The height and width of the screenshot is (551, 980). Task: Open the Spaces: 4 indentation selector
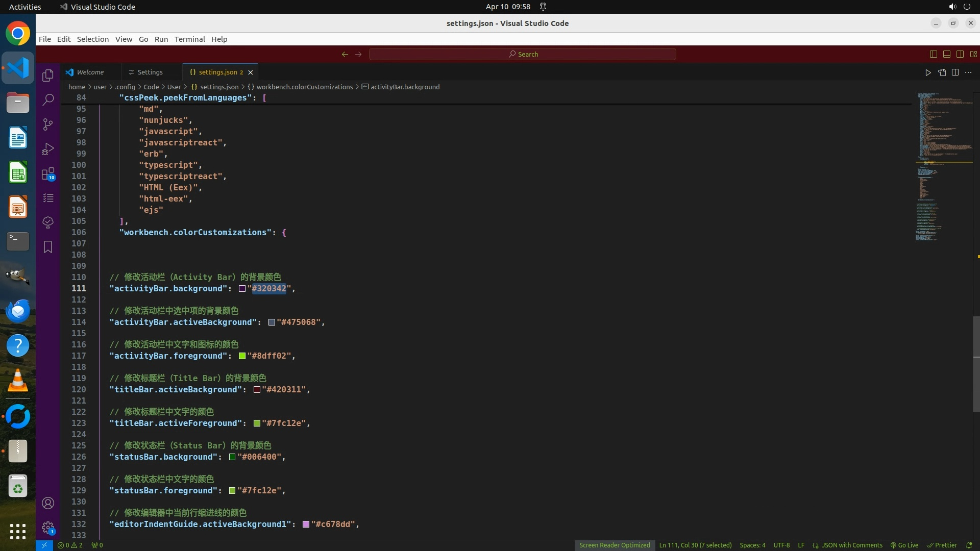752,545
